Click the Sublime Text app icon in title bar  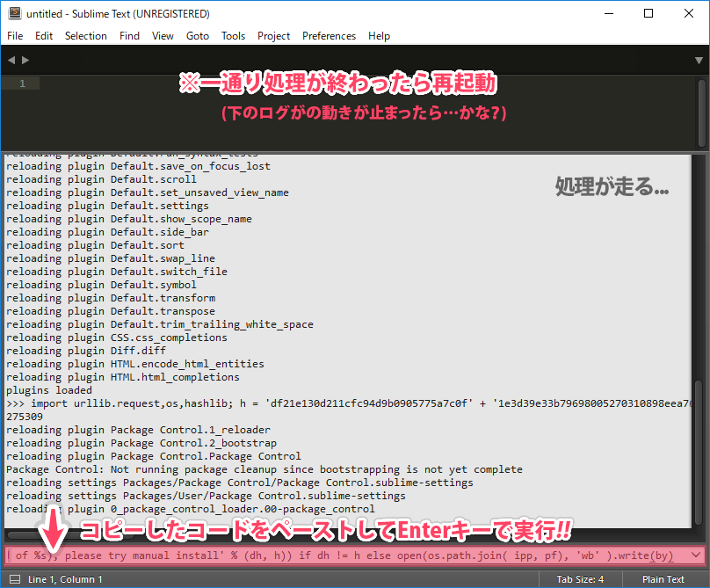[x=15, y=13]
